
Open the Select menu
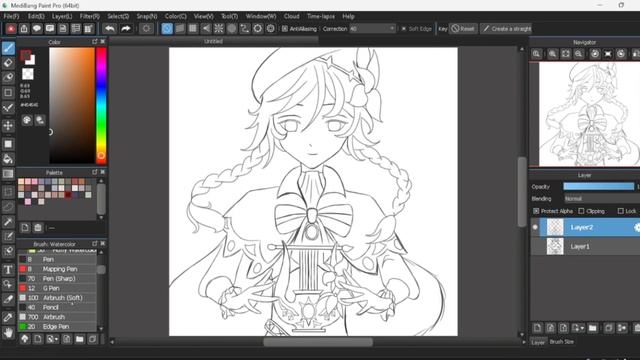(118, 16)
